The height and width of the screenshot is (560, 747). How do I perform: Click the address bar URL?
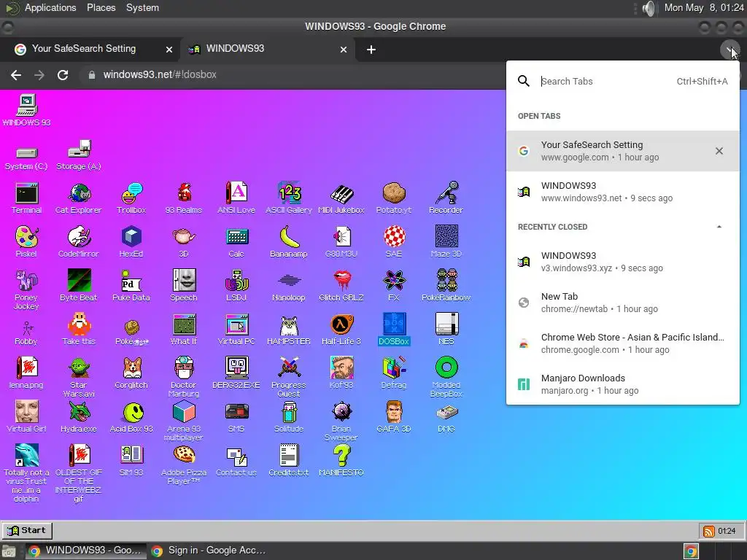160,75
